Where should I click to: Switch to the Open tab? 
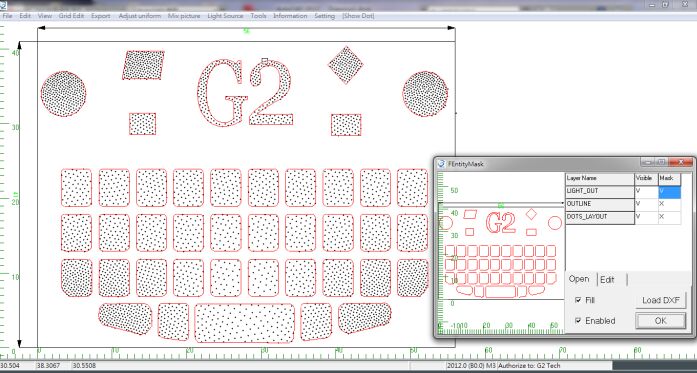click(x=579, y=279)
